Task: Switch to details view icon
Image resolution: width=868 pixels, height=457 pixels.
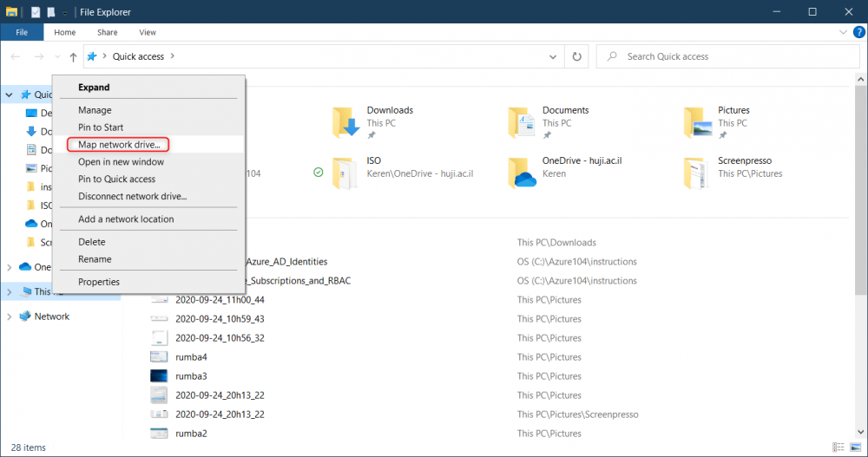Action: coord(838,447)
